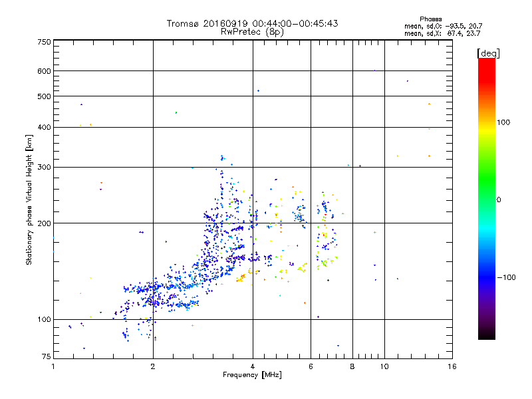Screen dimensions: 532x399
Task: Click the y-axis tick label '600'
Action: [x=44, y=71]
